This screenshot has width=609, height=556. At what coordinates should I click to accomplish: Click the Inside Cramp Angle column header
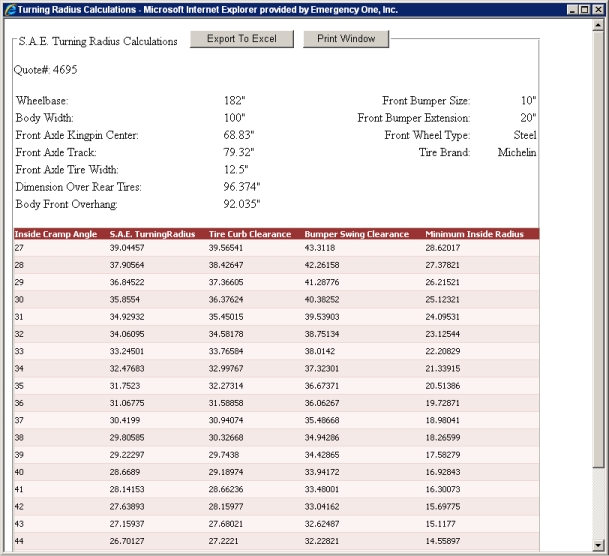click(x=56, y=234)
